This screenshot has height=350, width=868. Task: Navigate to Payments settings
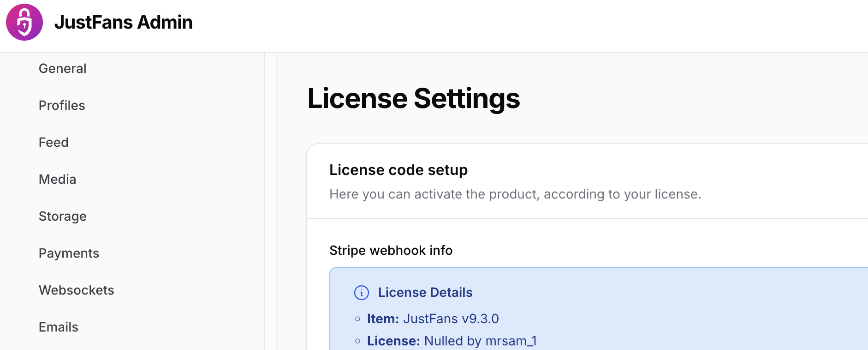tap(69, 253)
